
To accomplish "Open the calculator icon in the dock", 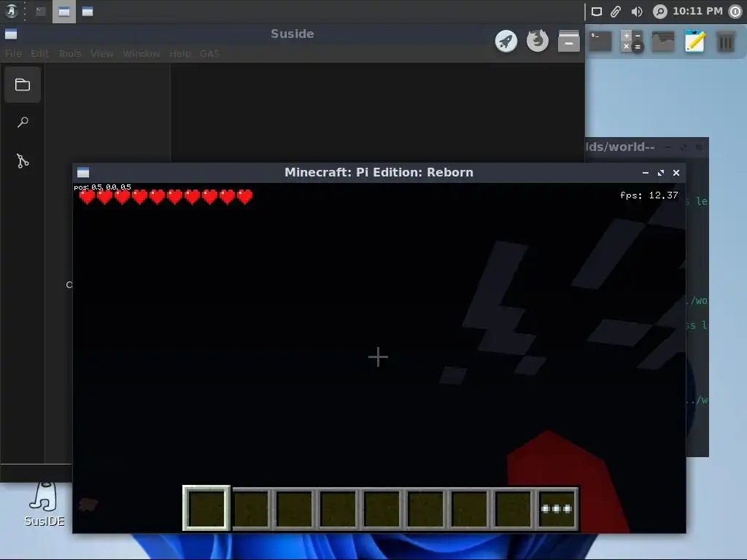I will (632, 41).
